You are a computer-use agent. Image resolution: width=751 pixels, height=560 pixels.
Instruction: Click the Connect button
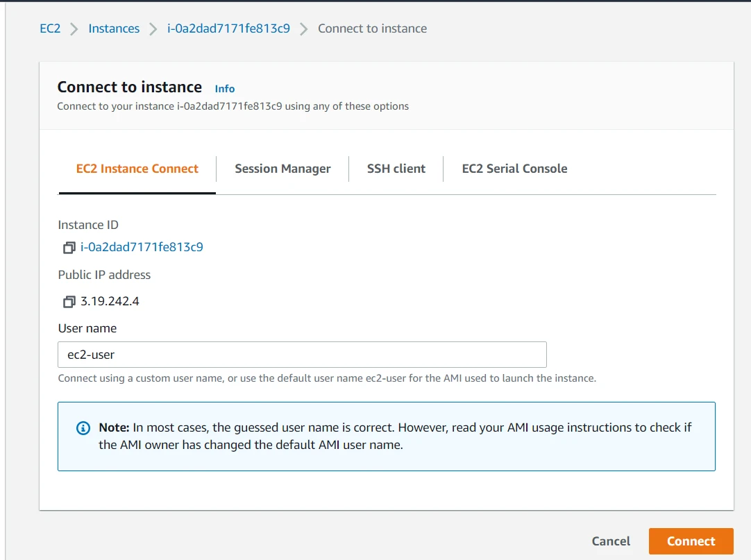point(691,541)
